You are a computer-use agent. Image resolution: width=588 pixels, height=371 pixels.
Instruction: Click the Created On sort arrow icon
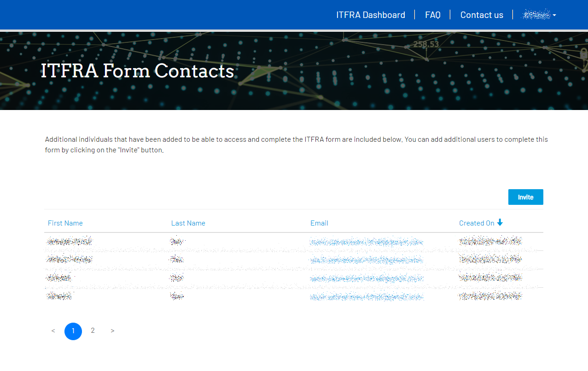coord(500,223)
